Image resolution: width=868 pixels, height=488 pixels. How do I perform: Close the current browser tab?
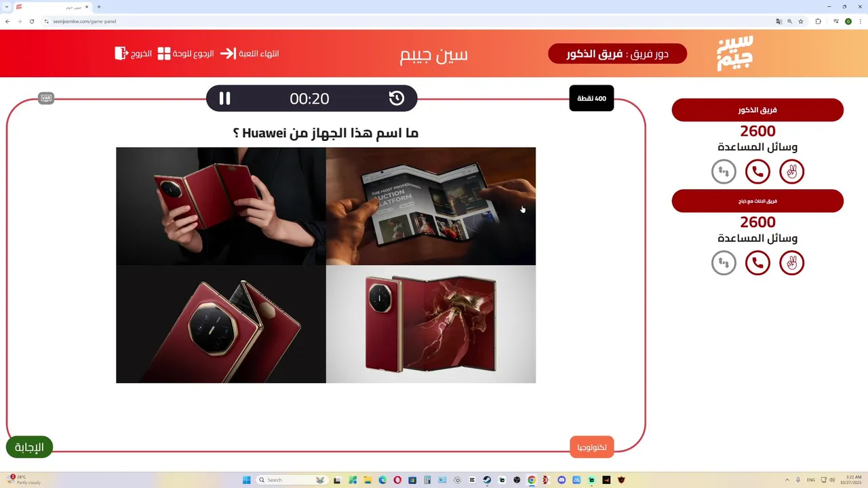[87, 7]
